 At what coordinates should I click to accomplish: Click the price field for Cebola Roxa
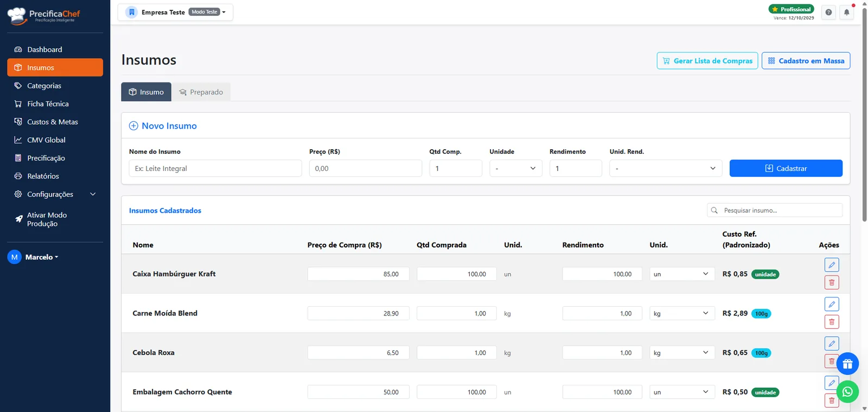pos(358,353)
